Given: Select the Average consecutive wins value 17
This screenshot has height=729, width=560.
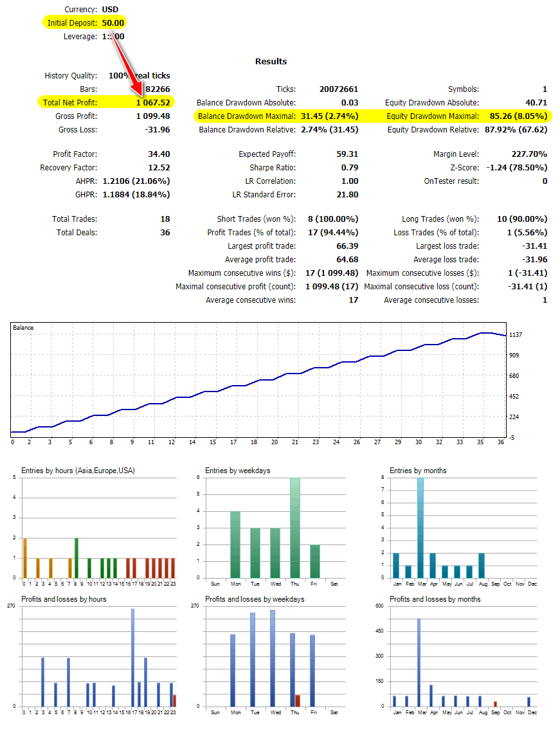Looking at the screenshot, I should tap(354, 300).
